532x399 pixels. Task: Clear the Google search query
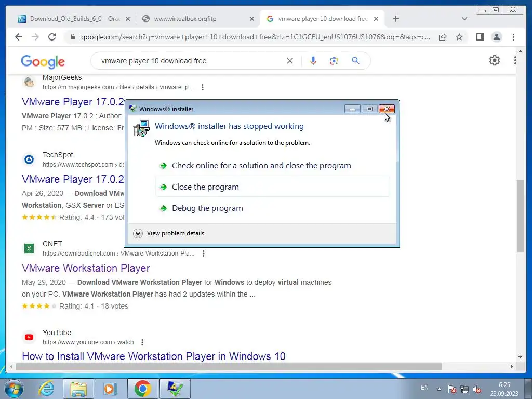tap(290, 61)
